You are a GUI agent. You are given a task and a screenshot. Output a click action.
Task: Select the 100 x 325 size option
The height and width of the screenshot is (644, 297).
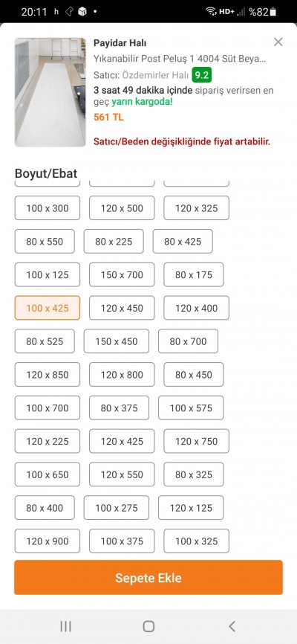pyautogui.click(x=197, y=541)
